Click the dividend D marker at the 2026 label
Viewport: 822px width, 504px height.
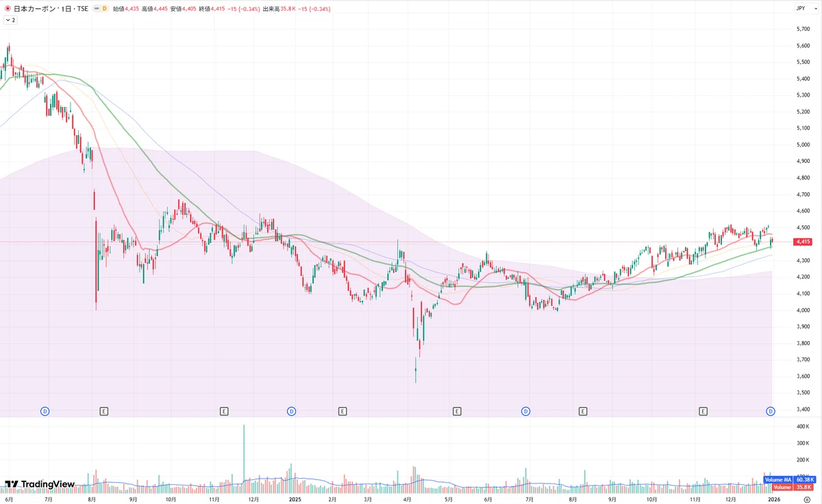(x=771, y=411)
